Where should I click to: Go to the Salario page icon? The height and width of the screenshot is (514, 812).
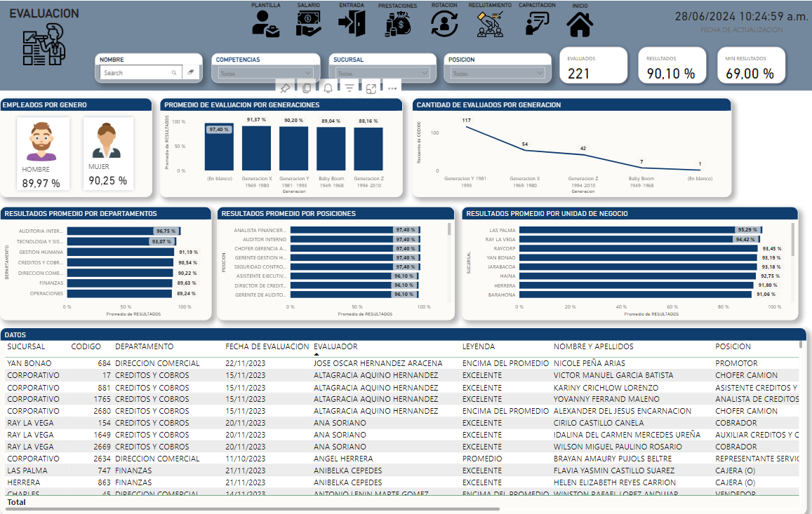click(x=308, y=23)
